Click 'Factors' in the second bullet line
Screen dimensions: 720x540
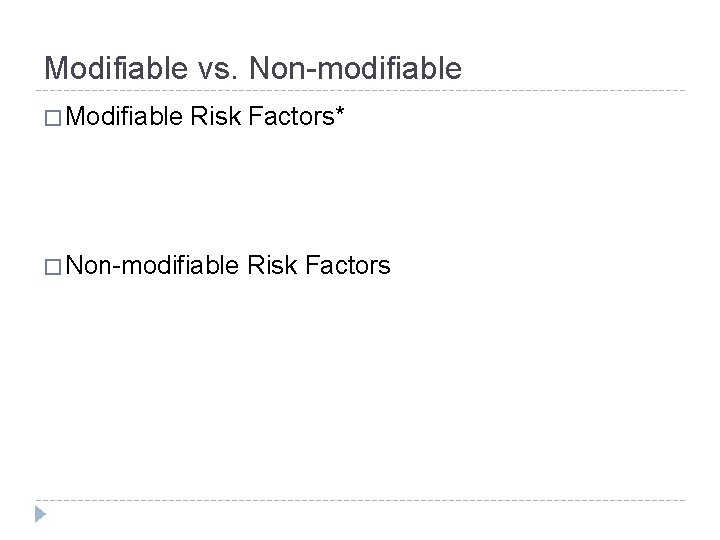351,265
